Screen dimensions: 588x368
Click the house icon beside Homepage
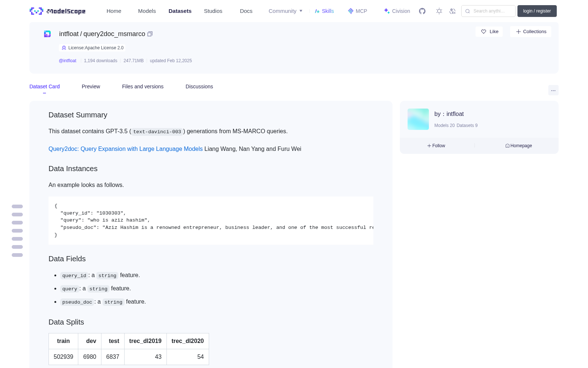coord(508,146)
